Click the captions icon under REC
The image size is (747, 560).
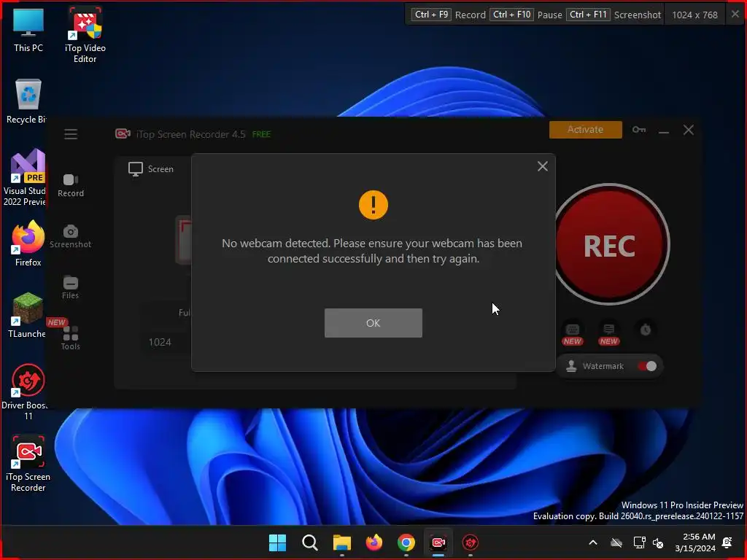coord(609,330)
